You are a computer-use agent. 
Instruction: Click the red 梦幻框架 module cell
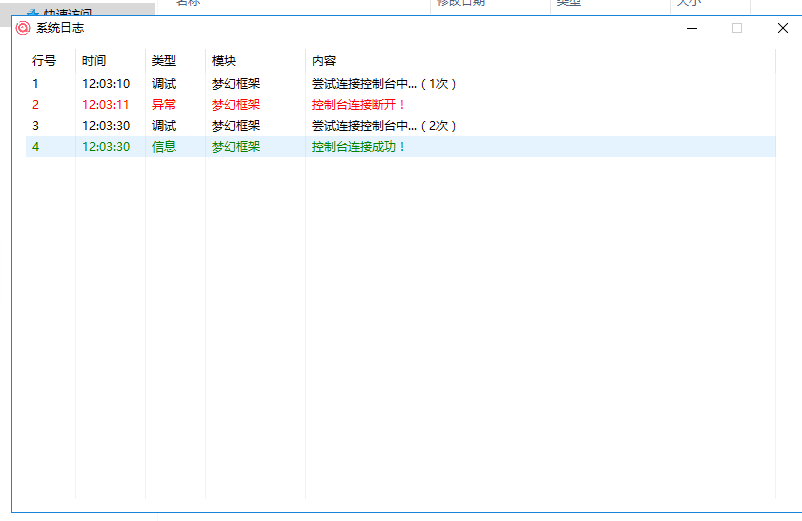click(x=236, y=104)
